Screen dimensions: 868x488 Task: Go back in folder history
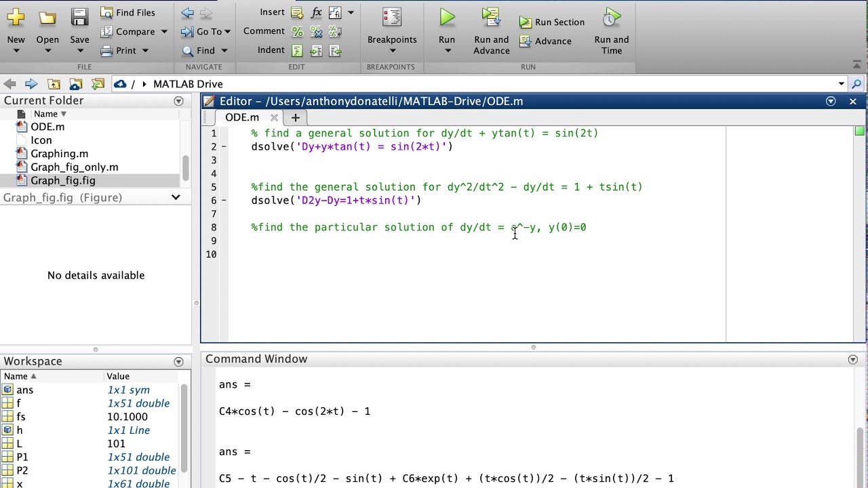click(x=9, y=84)
